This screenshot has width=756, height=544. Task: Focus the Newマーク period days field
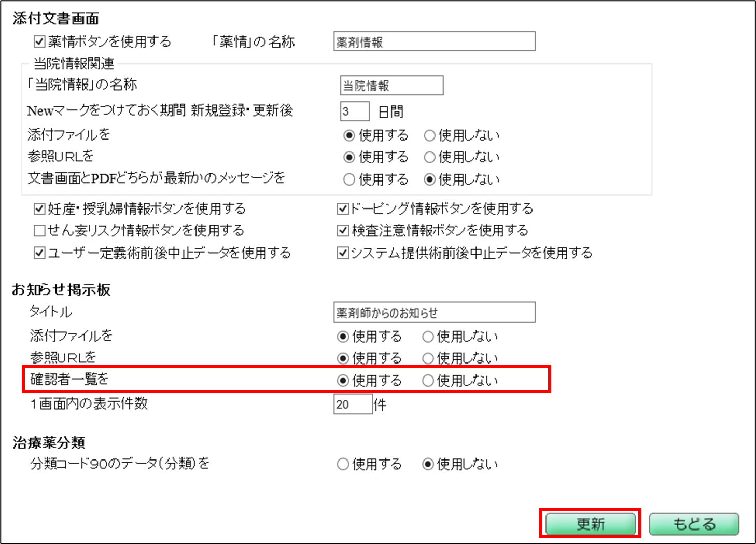point(355,111)
